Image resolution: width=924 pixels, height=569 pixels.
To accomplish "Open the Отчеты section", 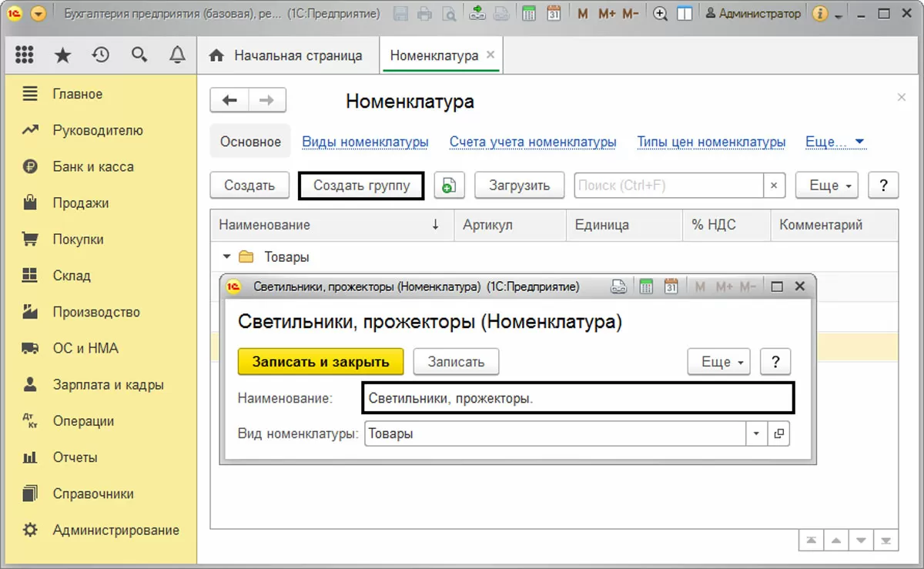I will [x=75, y=457].
